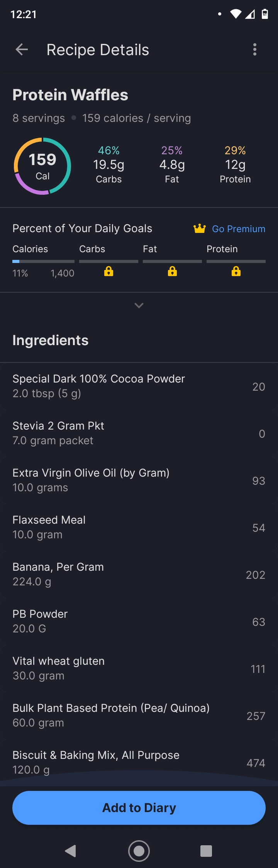This screenshot has height=868, width=278.
Task: Tap the premium crown icon
Action: pos(200,229)
